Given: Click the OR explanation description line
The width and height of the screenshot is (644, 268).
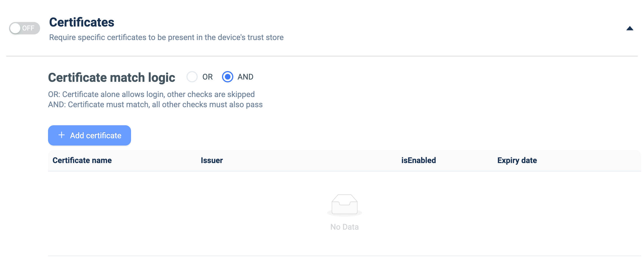Looking at the screenshot, I should pos(151,94).
